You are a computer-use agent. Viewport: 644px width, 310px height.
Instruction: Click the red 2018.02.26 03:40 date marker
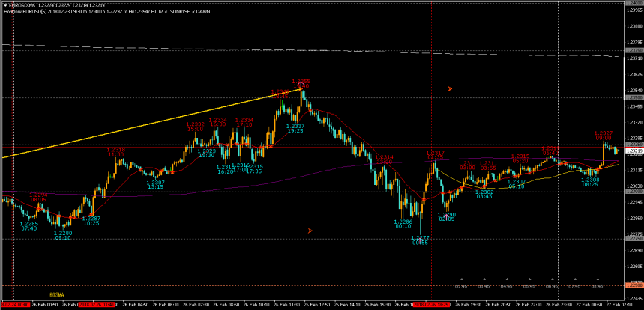pyautogui.click(x=97, y=305)
